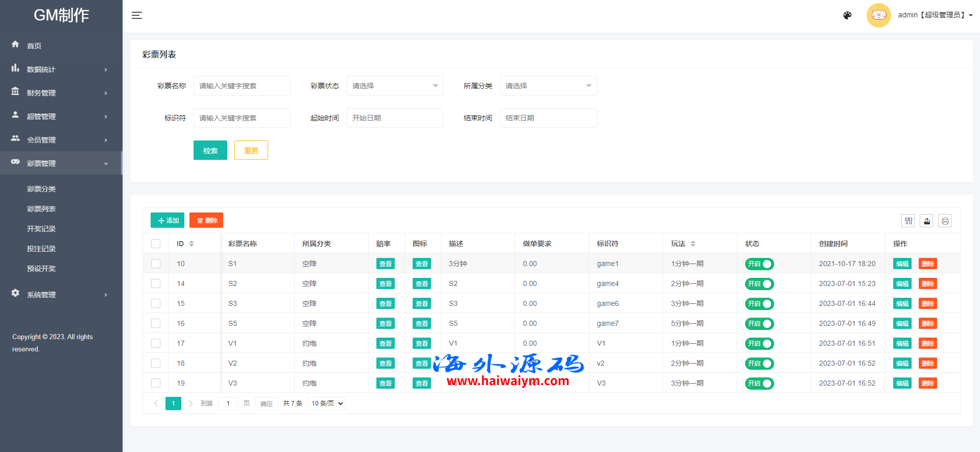This screenshot has width=980, height=452.
Task: Open the 彩票状态 dropdown
Action: tap(395, 86)
